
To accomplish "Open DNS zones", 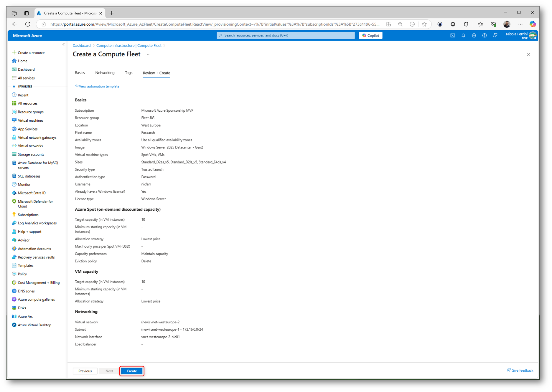I will click(26, 291).
